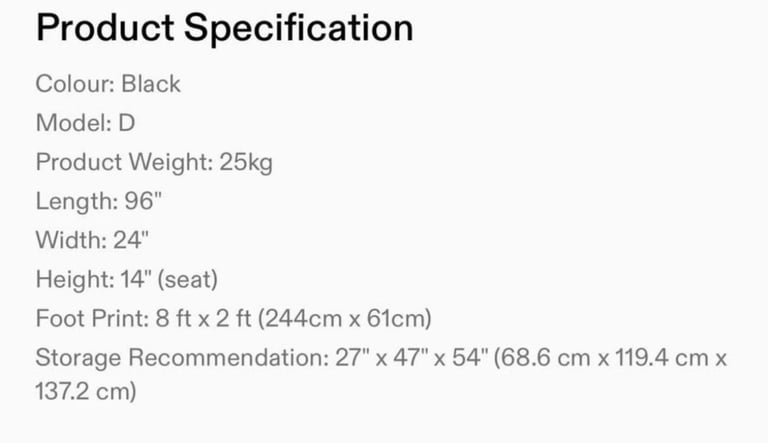The image size is (768, 443).
Task: Click the word Black in Colour row
Action: (151, 84)
